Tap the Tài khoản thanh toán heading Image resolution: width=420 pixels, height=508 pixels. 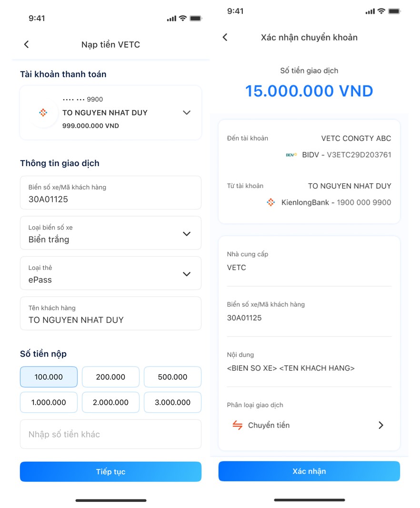(x=63, y=74)
